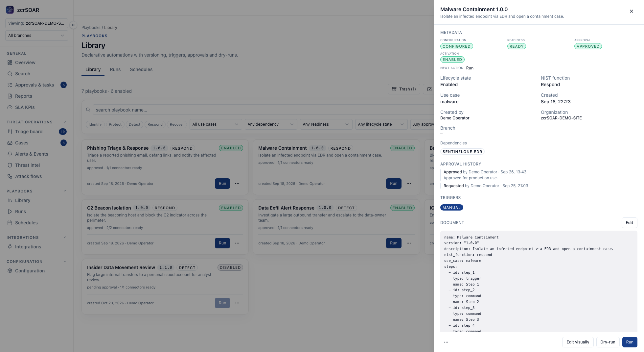Open sidebar Runs play icon
644x352 pixels.
pos(10,212)
